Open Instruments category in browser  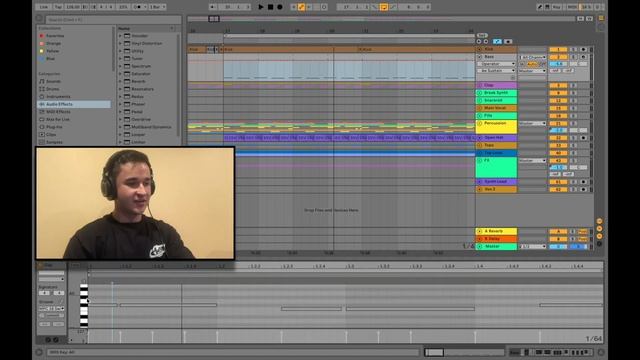pyautogui.click(x=58, y=97)
